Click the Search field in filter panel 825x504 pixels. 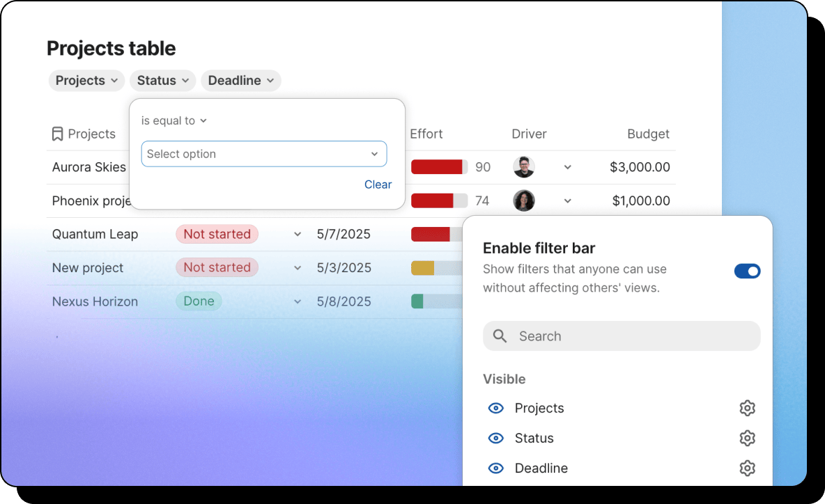(622, 336)
